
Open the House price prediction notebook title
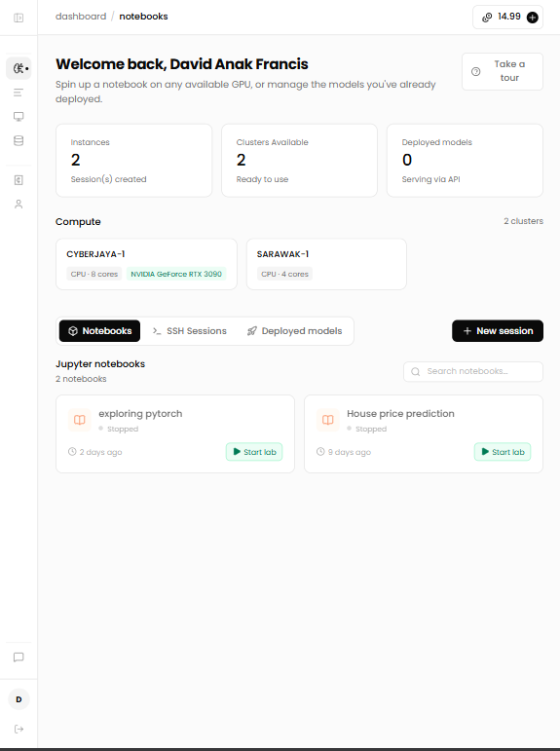coord(400,414)
